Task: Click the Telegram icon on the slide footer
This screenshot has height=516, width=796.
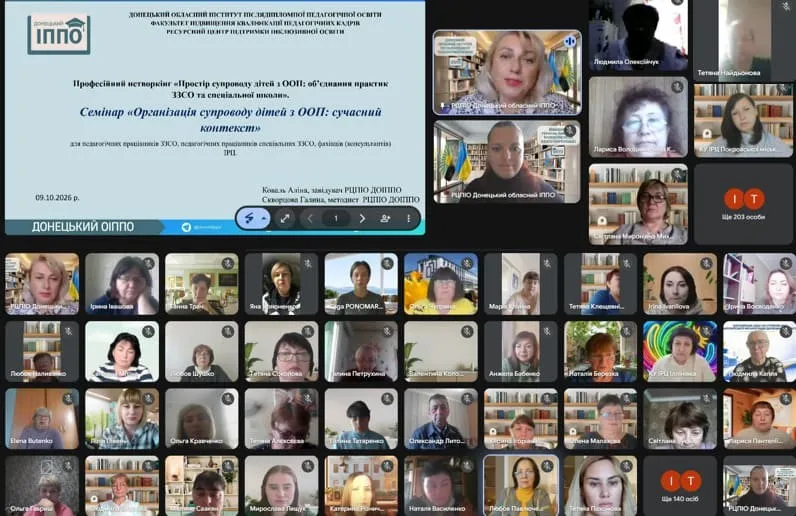Action: [186, 227]
